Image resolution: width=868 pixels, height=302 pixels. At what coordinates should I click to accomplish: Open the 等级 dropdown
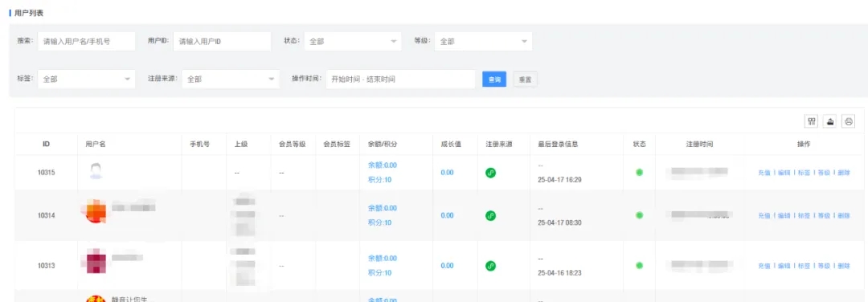click(x=483, y=42)
